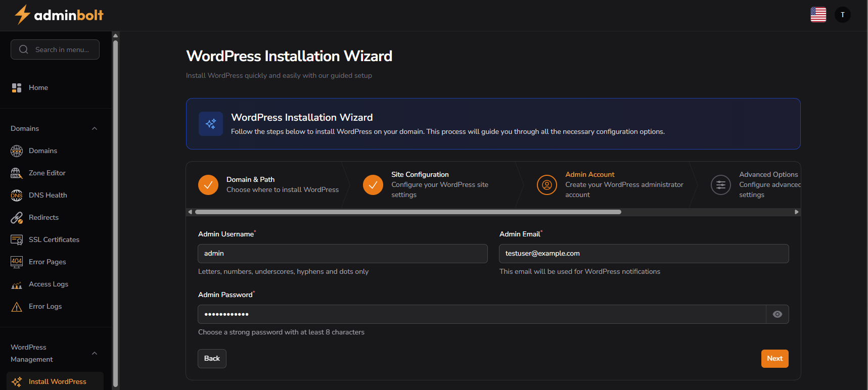
Task: Click the Advanced Options sliders step icon
Action: point(721,185)
